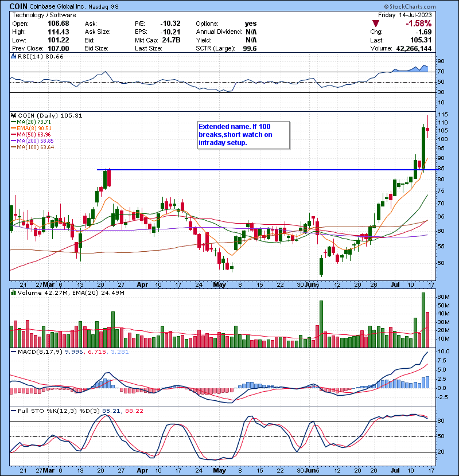Click the EMA(8) 90.51 legend entry

32,128
